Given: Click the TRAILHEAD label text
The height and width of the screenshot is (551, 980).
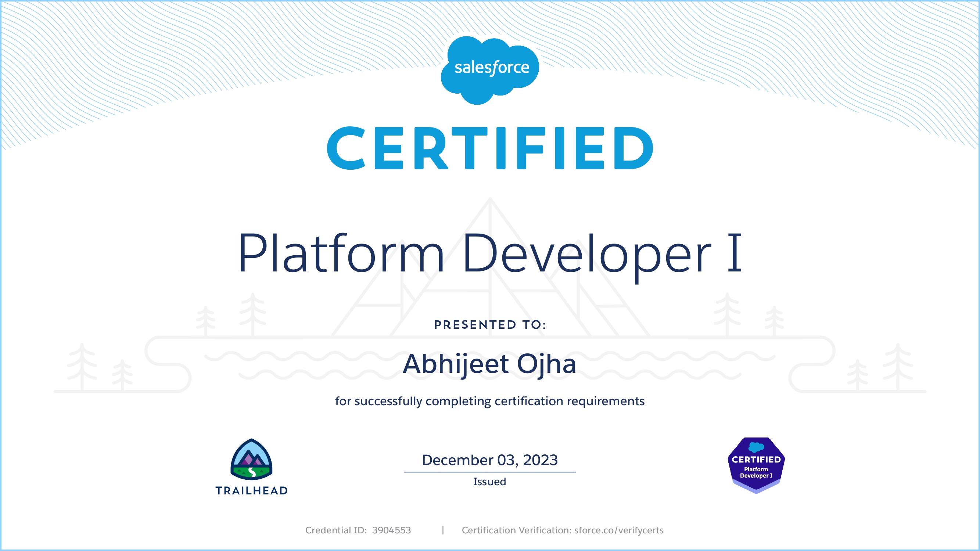Looking at the screenshot, I should (252, 490).
